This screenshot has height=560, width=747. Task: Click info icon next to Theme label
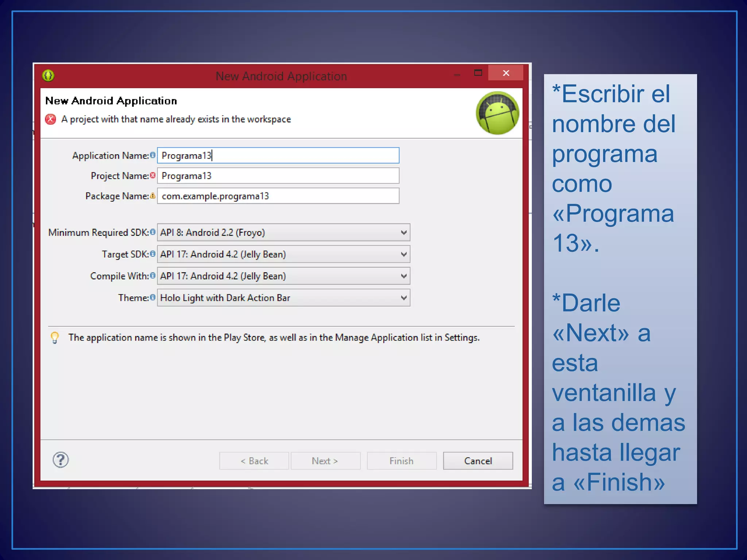click(153, 297)
